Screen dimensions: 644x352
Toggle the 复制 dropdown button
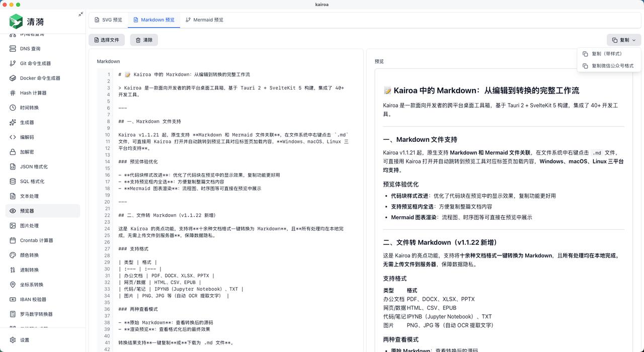pyautogui.click(x=624, y=40)
